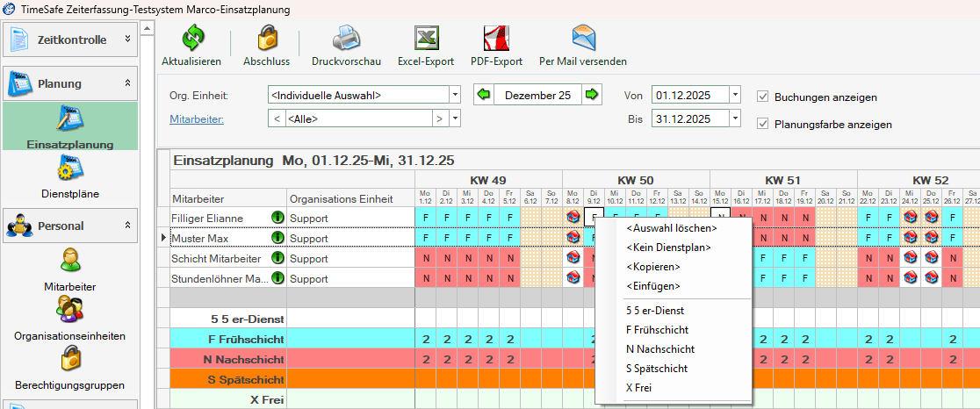Collapse the Personal sidebar section

127,225
